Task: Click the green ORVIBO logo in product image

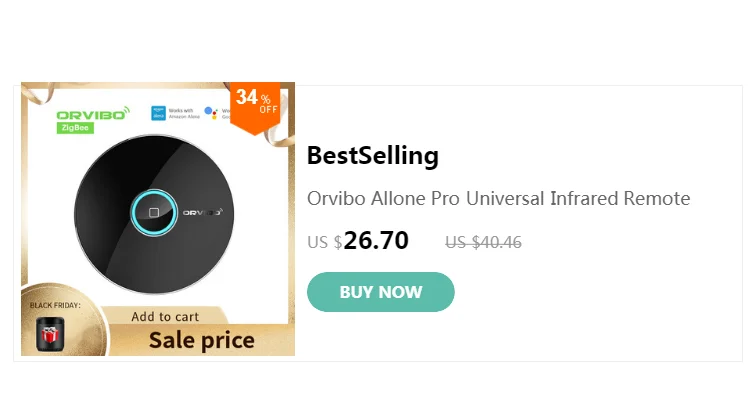Action: 93,114
